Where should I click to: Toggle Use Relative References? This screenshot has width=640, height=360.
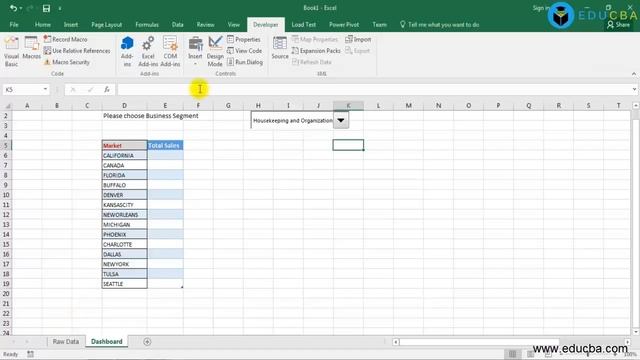point(77,51)
